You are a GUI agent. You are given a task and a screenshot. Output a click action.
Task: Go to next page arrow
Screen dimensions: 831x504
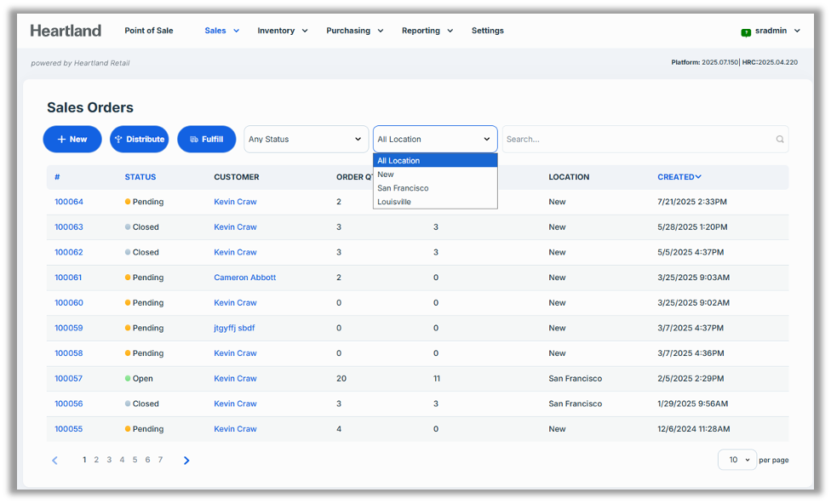click(x=186, y=461)
